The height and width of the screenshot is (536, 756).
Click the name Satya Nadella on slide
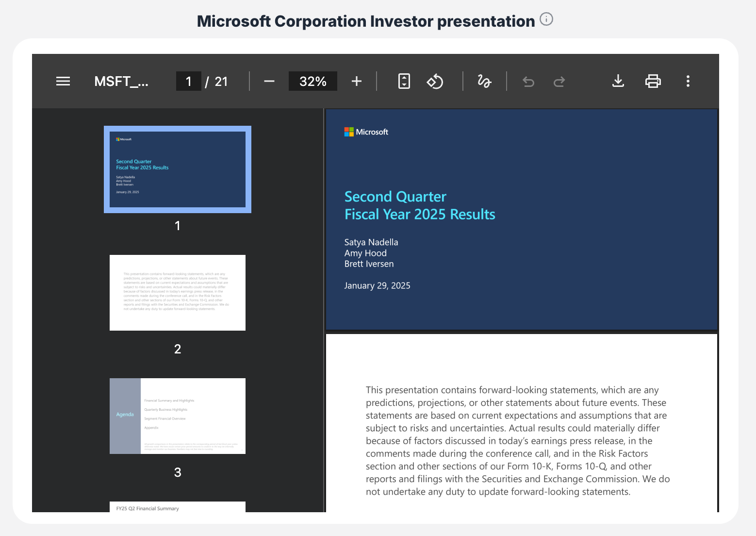[371, 242]
